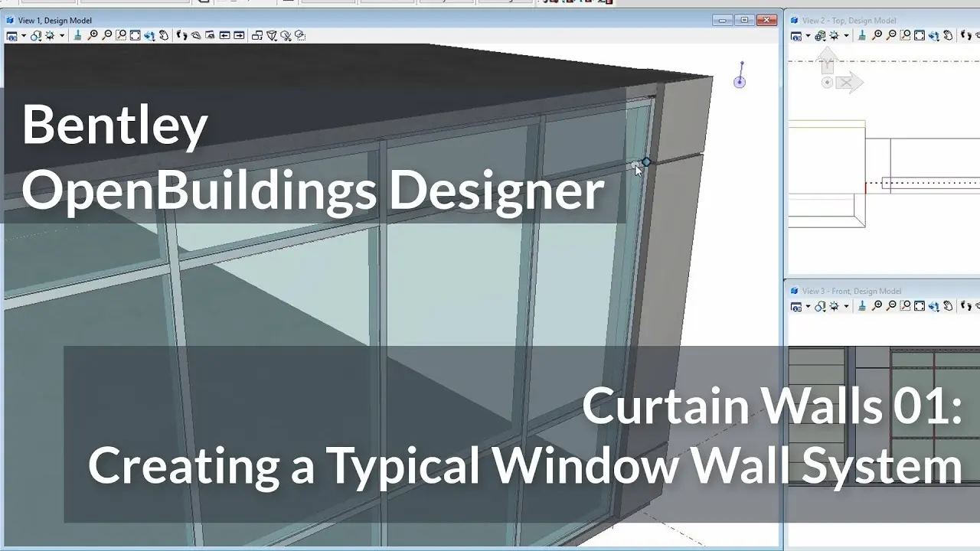Select Window Area tool in View 3 - Front
The width and height of the screenshot is (980, 551).
[x=906, y=306]
